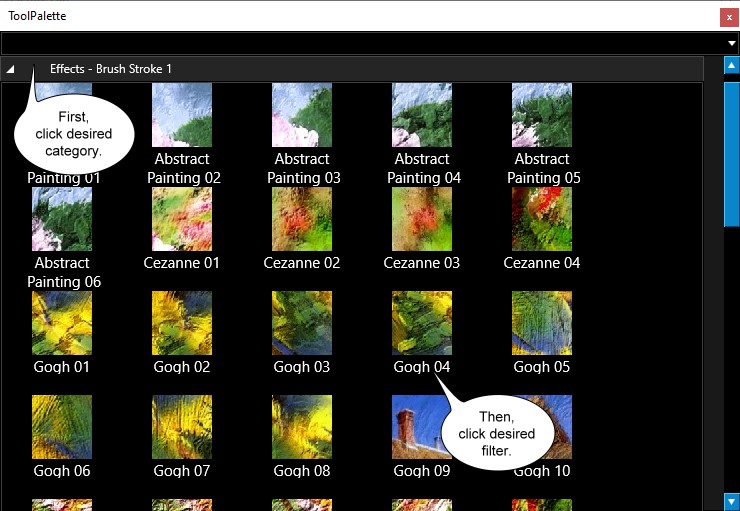Image resolution: width=740 pixels, height=511 pixels.
Task: Pick the Gogh 02 filter thumbnail
Action: 182,323
